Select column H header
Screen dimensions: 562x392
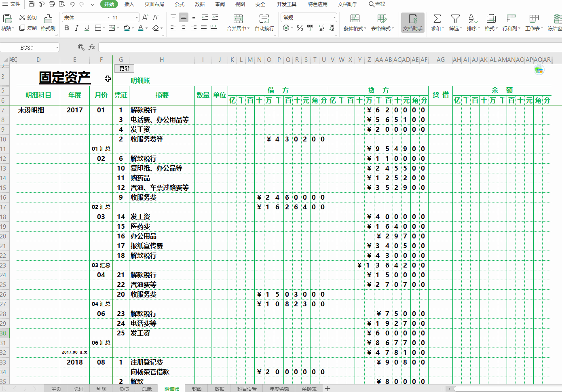(x=162, y=60)
